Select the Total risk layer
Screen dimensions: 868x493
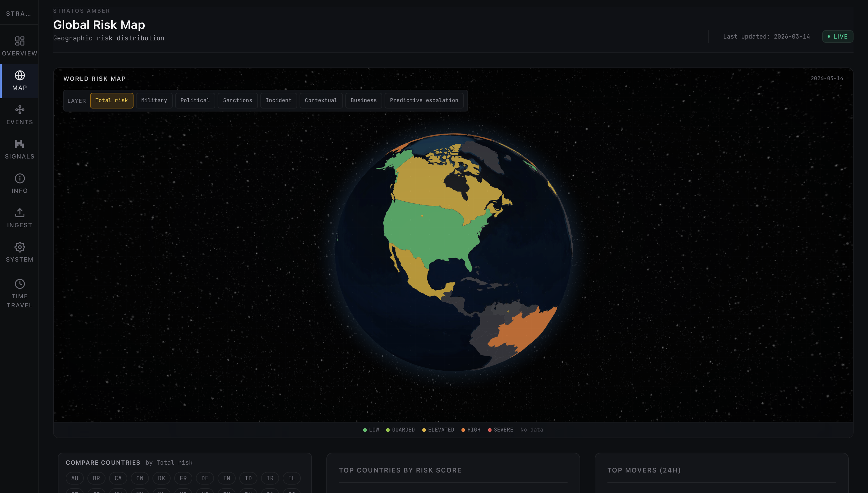[x=112, y=101]
